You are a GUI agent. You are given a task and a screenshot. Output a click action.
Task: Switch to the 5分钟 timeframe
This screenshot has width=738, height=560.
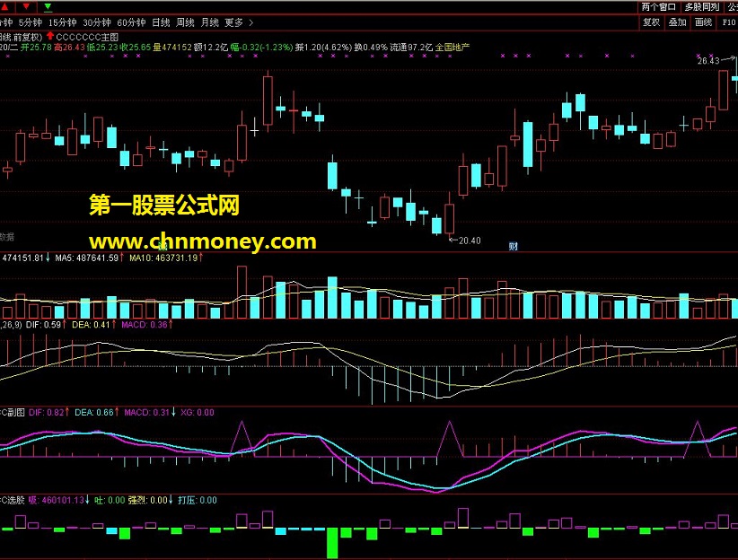pyautogui.click(x=31, y=22)
